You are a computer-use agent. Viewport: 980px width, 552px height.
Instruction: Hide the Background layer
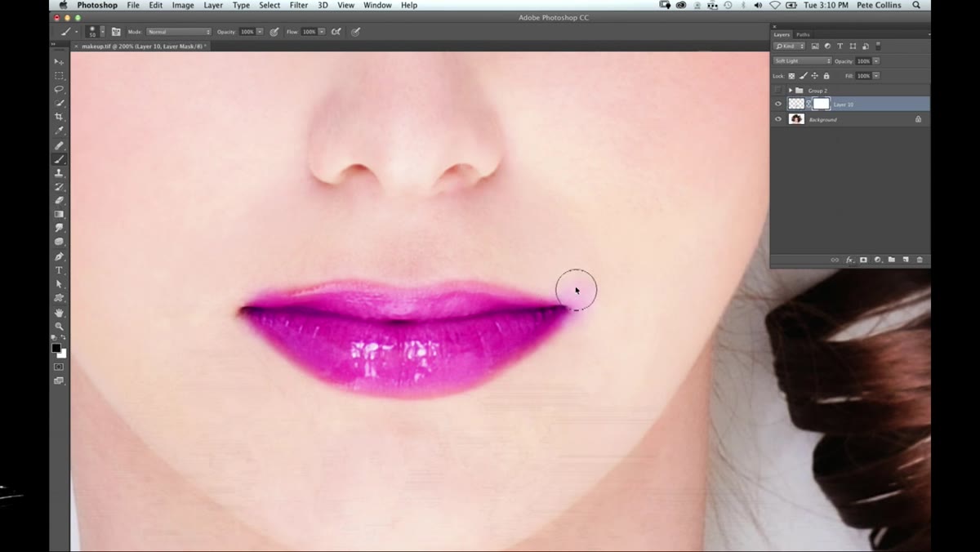(778, 119)
